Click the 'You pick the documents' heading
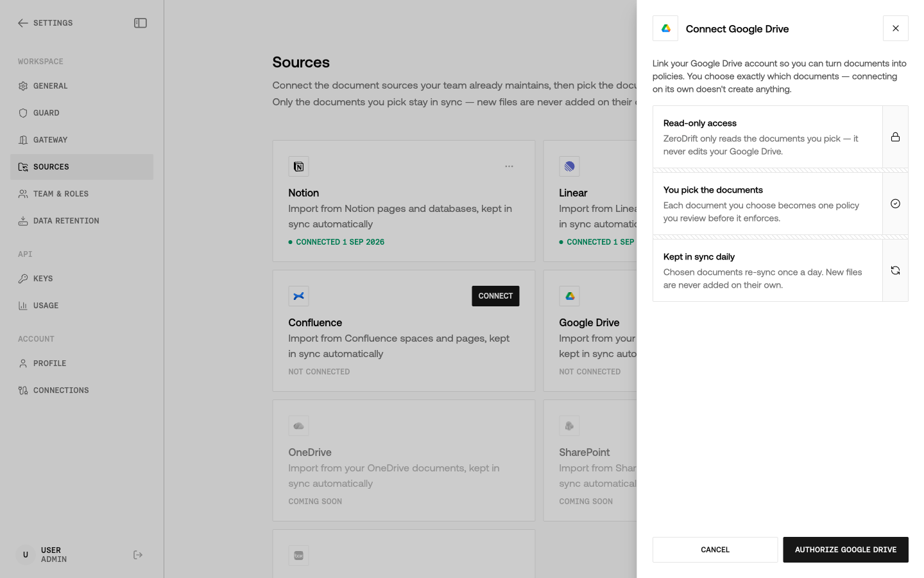This screenshot has width=924, height=578. 713,190
